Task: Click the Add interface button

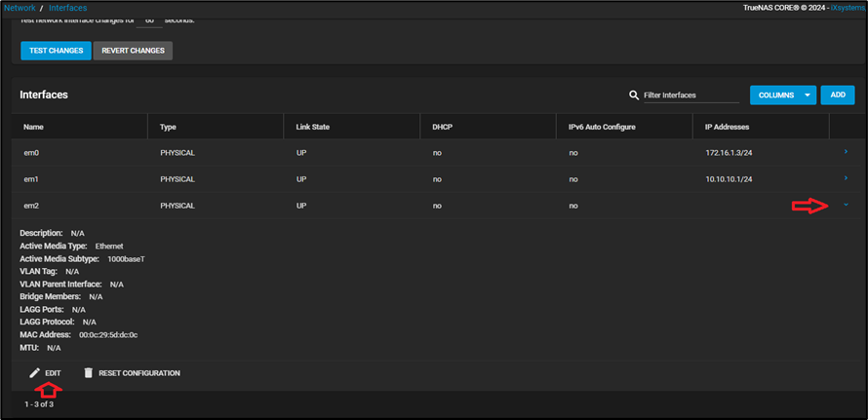Action: [x=838, y=95]
